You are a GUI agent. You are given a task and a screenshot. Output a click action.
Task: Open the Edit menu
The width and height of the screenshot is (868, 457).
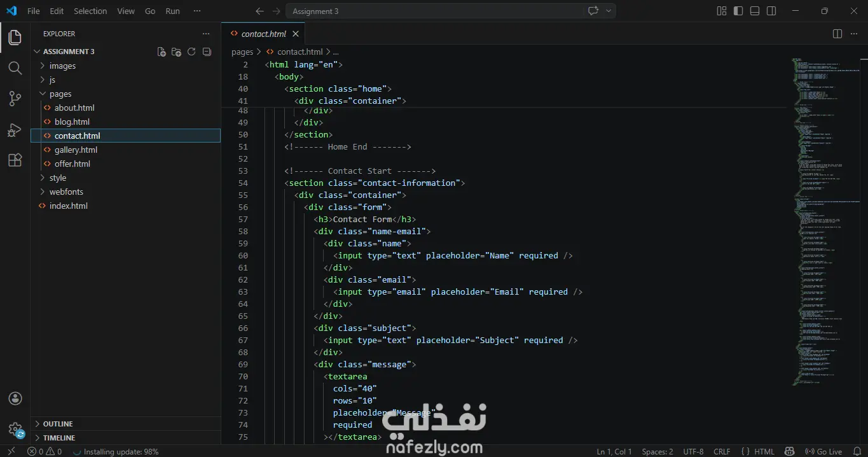[x=57, y=11]
